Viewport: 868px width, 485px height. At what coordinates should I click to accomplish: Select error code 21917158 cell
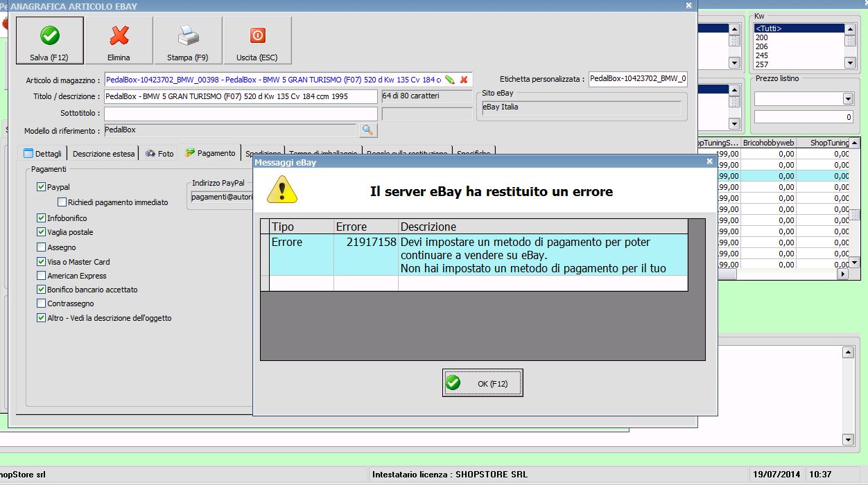coord(366,254)
